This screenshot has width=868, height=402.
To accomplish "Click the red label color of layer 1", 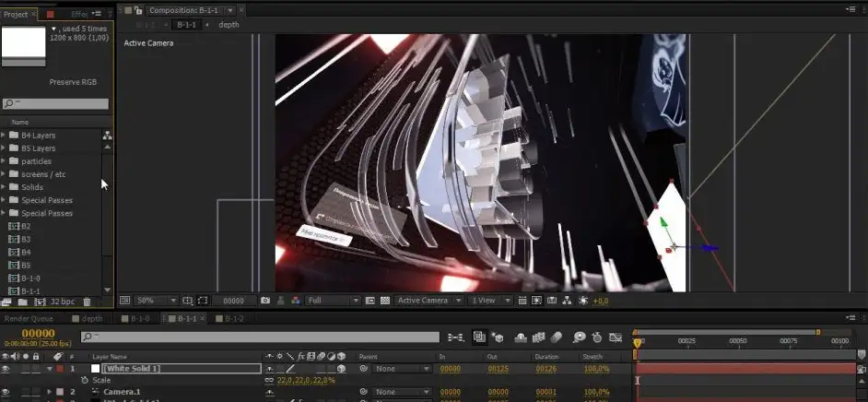I will pos(60,368).
